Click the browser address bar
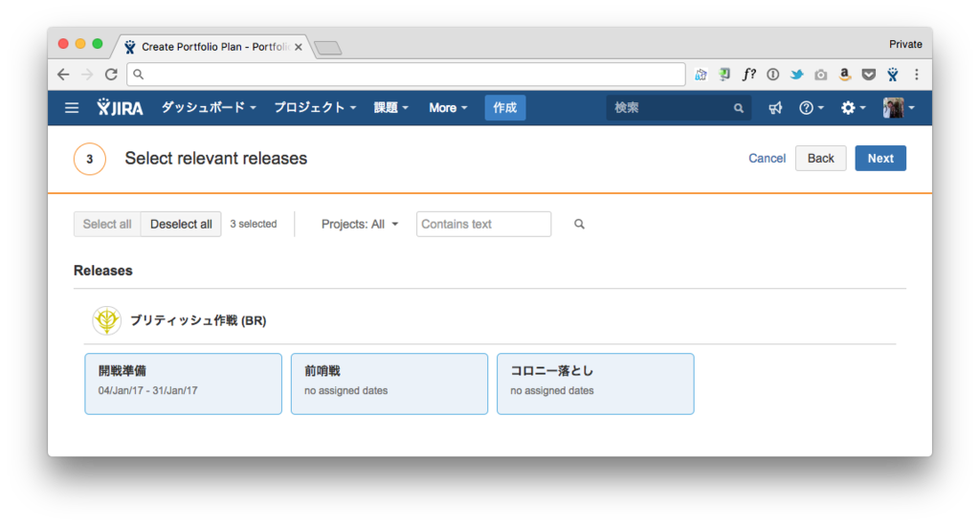Screen dimensions: 980x525 pos(406,75)
